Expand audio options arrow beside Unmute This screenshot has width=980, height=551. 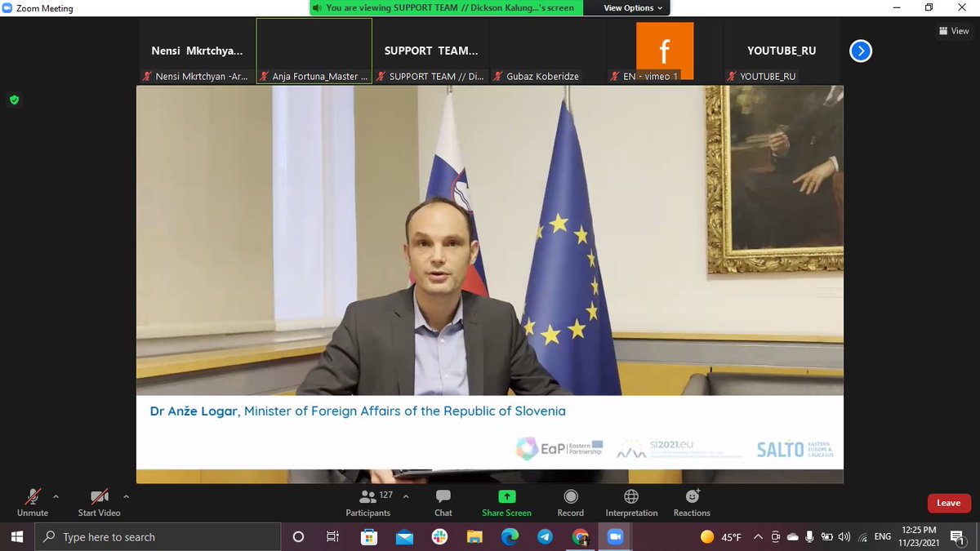click(56, 495)
